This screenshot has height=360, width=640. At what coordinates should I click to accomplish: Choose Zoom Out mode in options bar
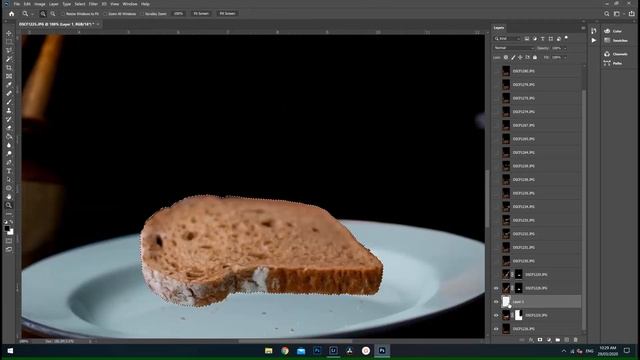pos(53,13)
